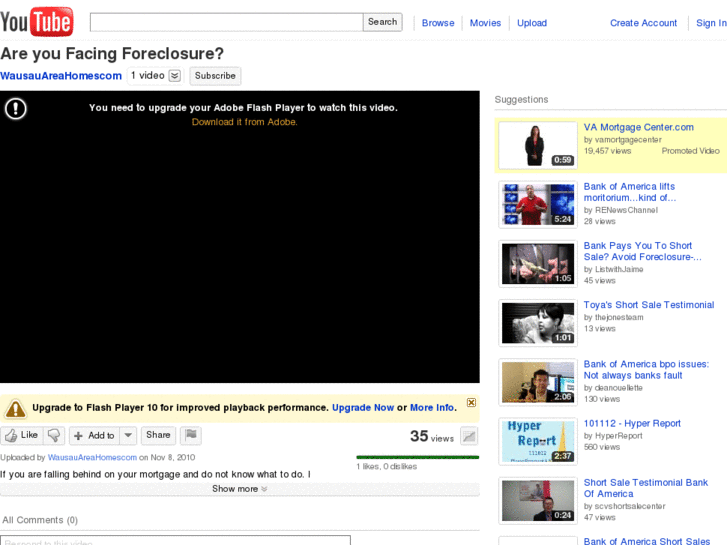Viewport: 727px width, 545px height.
Task: Click the flash upgrade warning exclamation icon
Action: click(15, 109)
